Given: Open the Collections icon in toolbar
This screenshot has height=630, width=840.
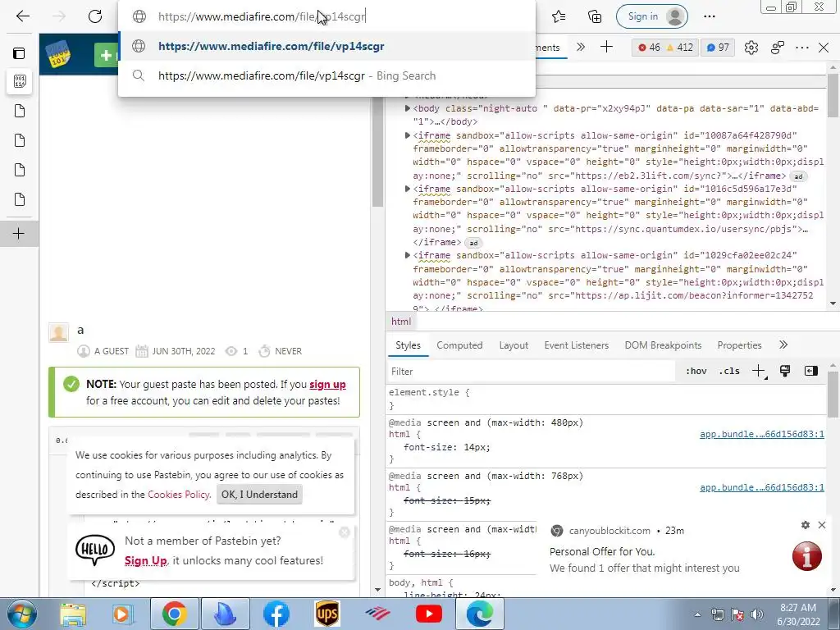Looking at the screenshot, I should [x=595, y=16].
